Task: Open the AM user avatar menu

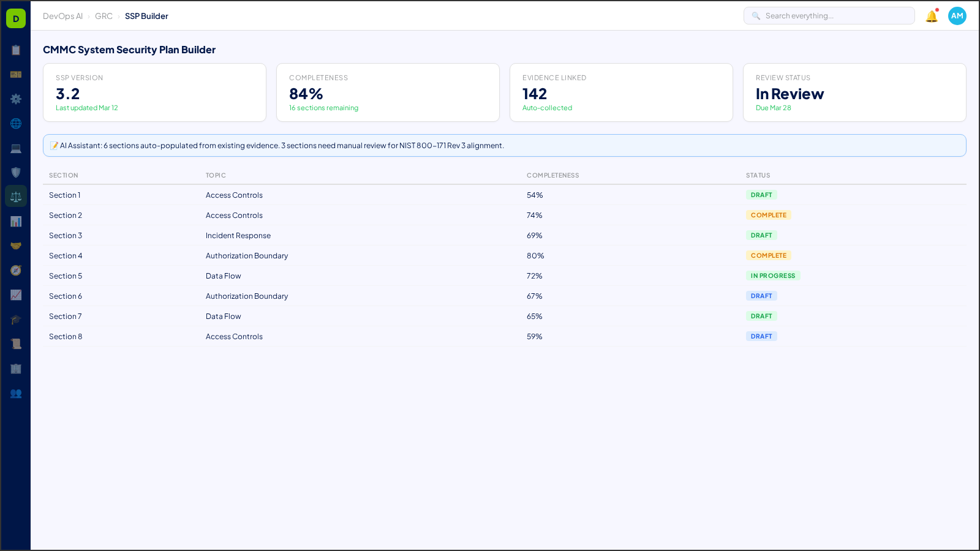Action: pyautogui.click(x=957, y=16)
